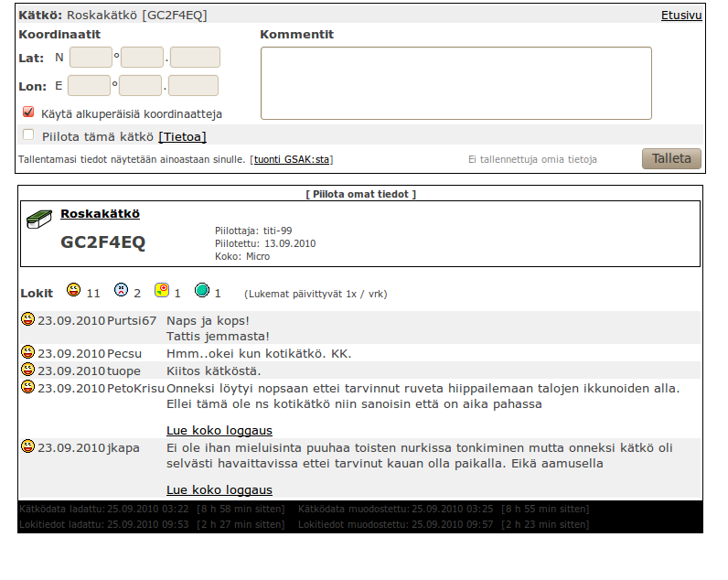The width and height of the screenshot is (728, 580).
Task: Uncheck Käytä alkuperäisiä koordinaatteja checkbox
Action: coord(28,113)
